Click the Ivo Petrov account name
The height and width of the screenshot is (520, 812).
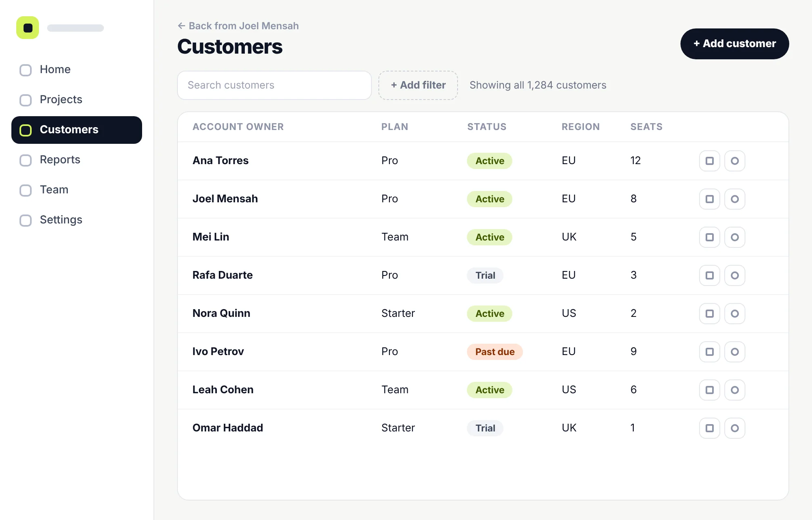pyautogui.click(x=218, y=352)
